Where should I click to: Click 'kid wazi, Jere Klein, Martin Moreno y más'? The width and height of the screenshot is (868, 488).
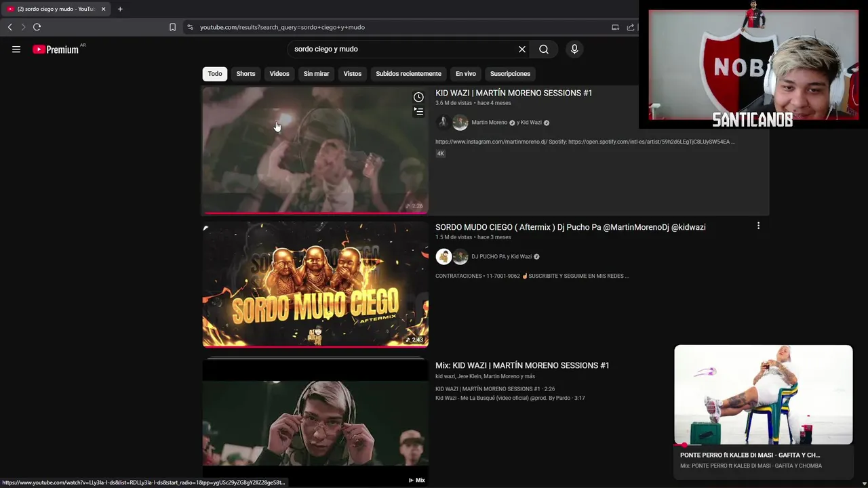point(485,376)
